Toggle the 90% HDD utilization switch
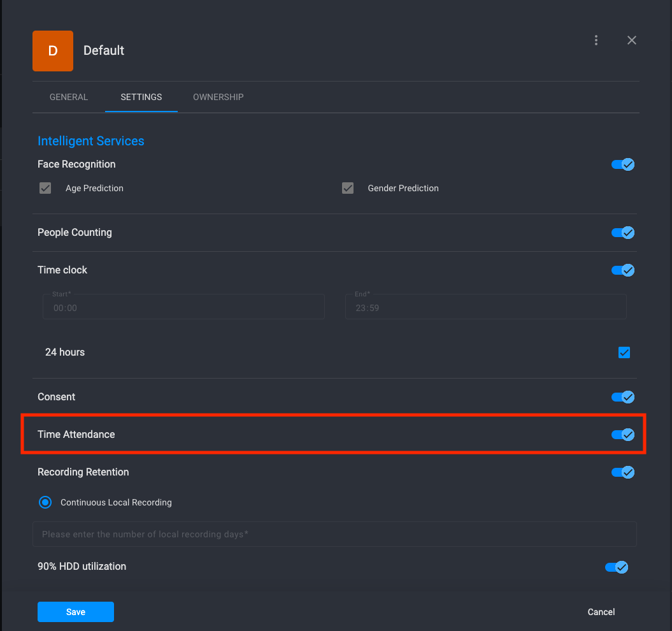Screen dimensions: 672x631 617,567
